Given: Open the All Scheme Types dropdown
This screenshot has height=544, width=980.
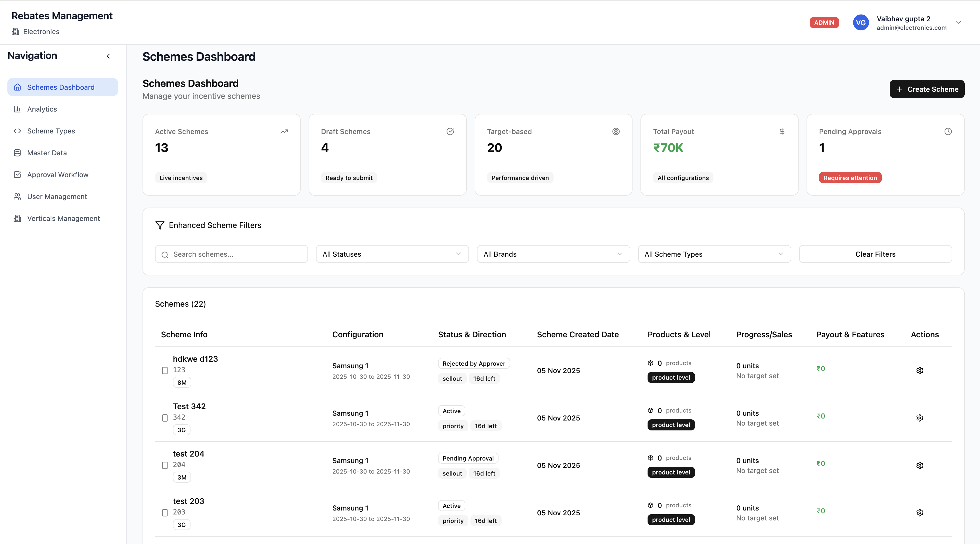Looking at the screenshot, I should point(714,254).
